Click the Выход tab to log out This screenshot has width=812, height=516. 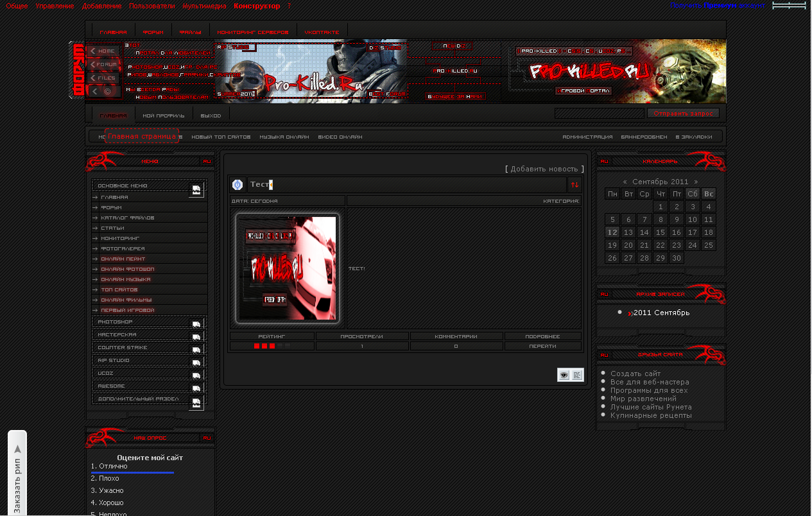pos(211,116)
